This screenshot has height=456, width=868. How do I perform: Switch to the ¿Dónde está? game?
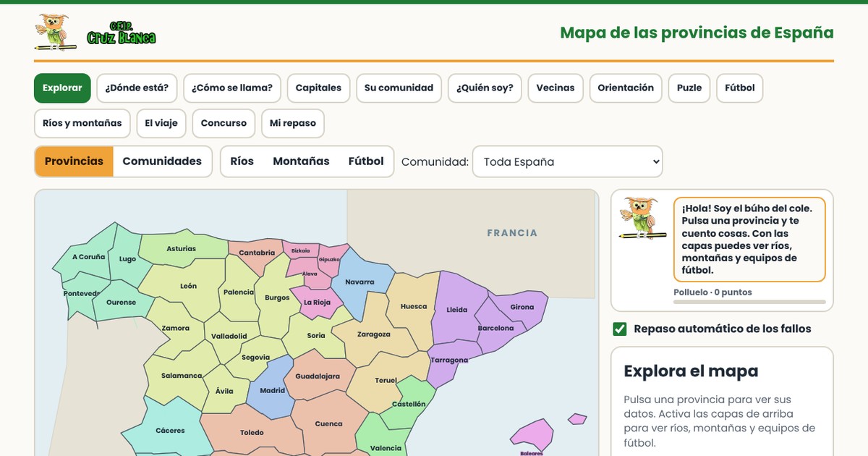tap(137, 88)
